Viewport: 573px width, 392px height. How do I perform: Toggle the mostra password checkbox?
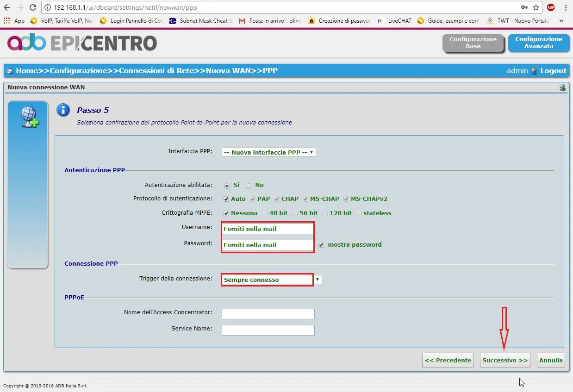pos(321,245)
